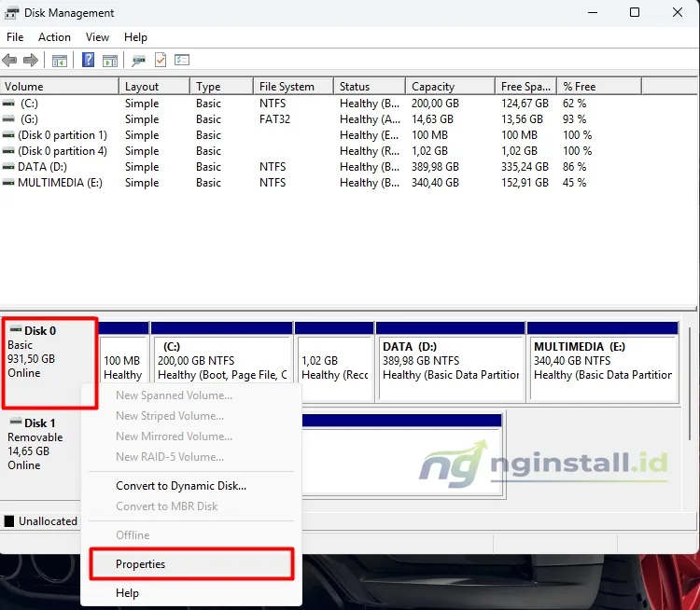Open the View menu
The image size is (700, 610).
point(97,37)
